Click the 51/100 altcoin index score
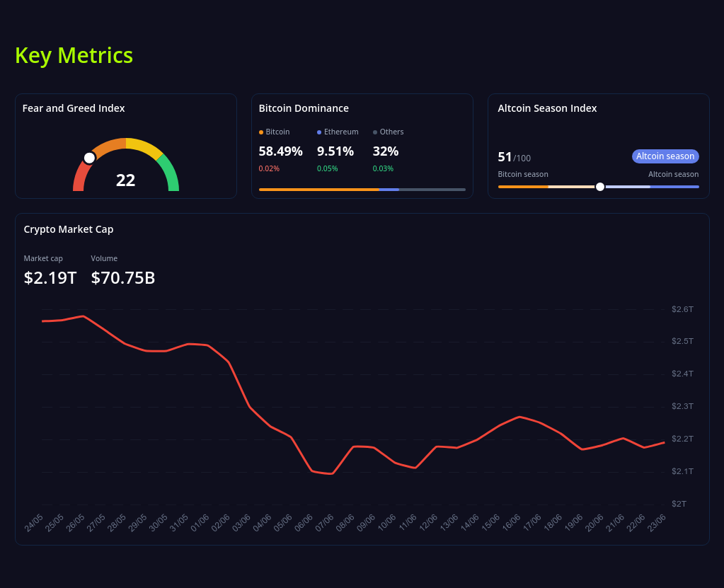This screenshot has width=724, height=588. coord(514,157)
